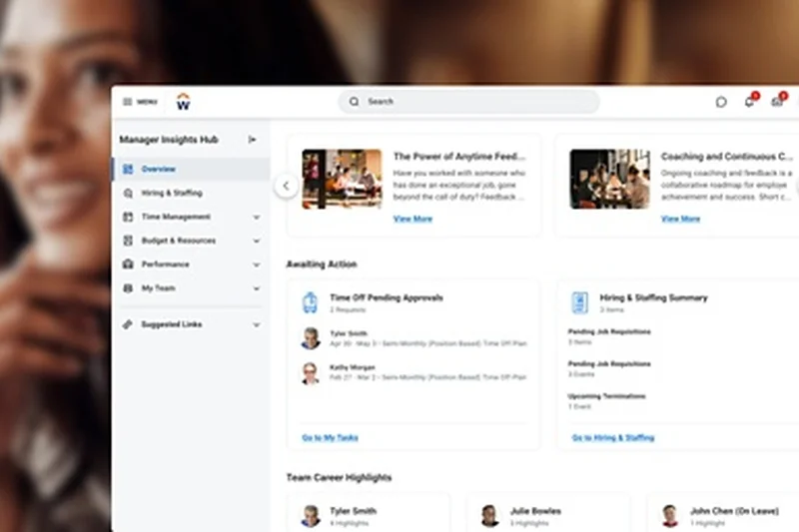
Task: Click the My Team icon
Action: pyautogui.click(x=128, y=288)
